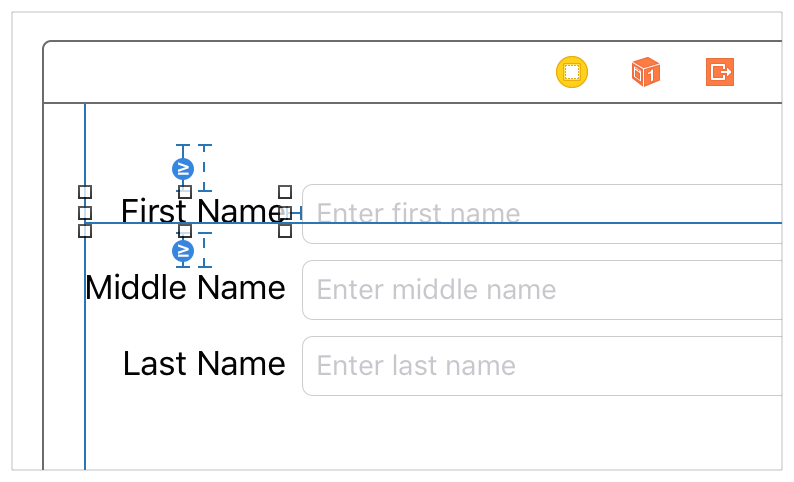The height and width of the screenshot is (482, 794).
Task: Select the yellow View Controller dock icon
Action: click(572, 72)
